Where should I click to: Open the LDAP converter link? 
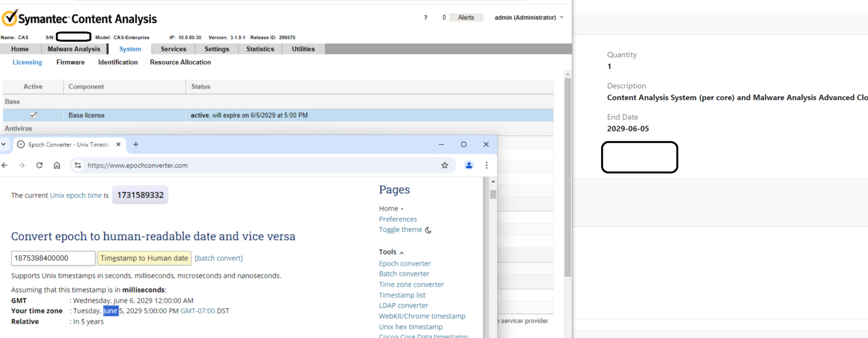point(404,306)
